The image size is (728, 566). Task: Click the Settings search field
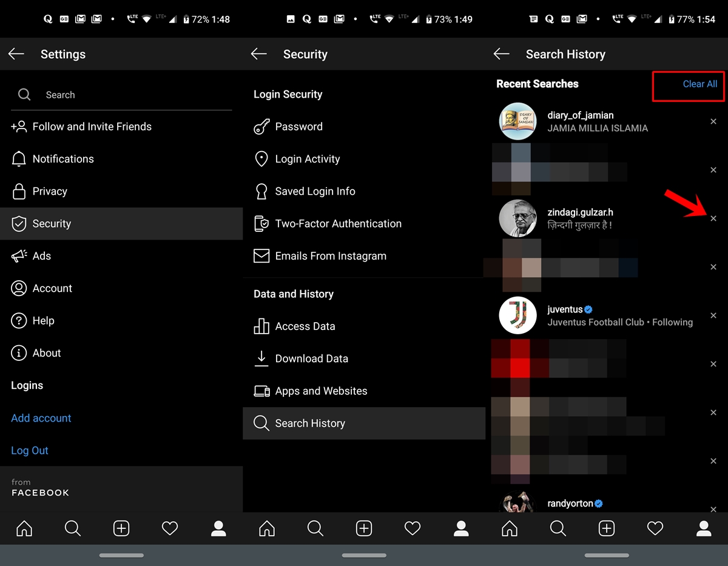click(121, 95)
